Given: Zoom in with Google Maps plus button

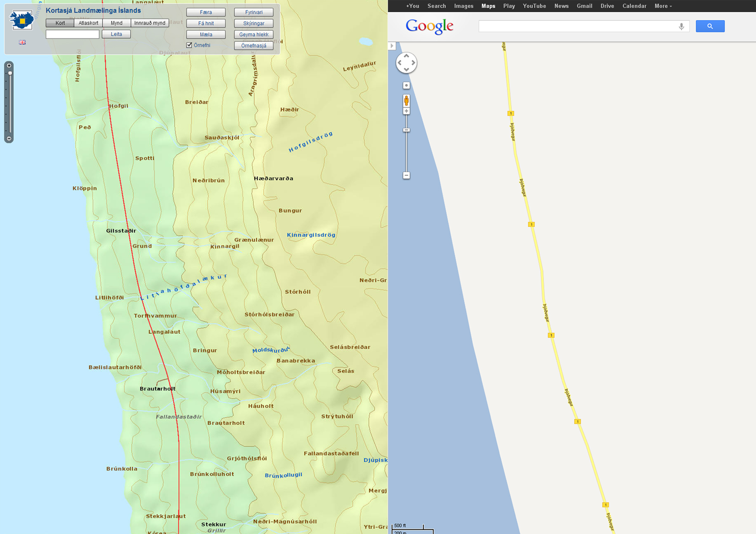Looking at the screenshot, I should pos(406,111).
